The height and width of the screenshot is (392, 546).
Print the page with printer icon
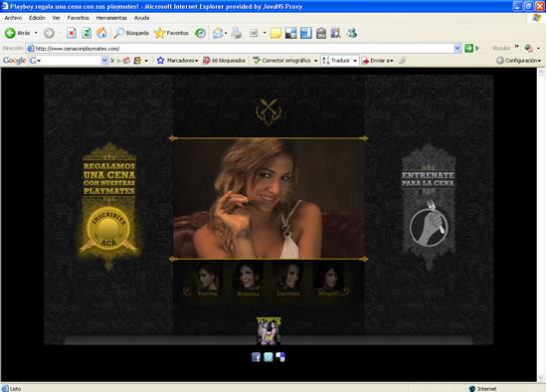[237, 33]
